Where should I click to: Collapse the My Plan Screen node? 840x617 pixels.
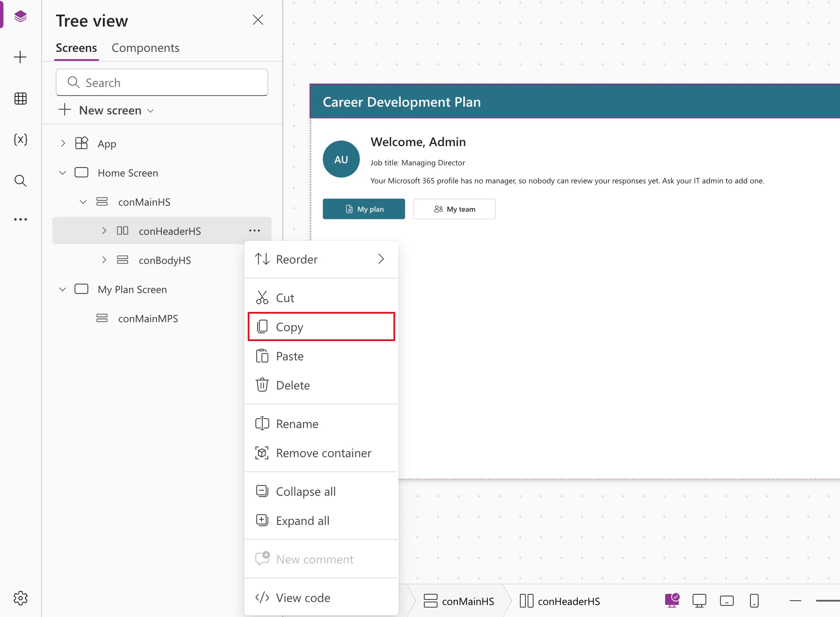tap(63, 289)
